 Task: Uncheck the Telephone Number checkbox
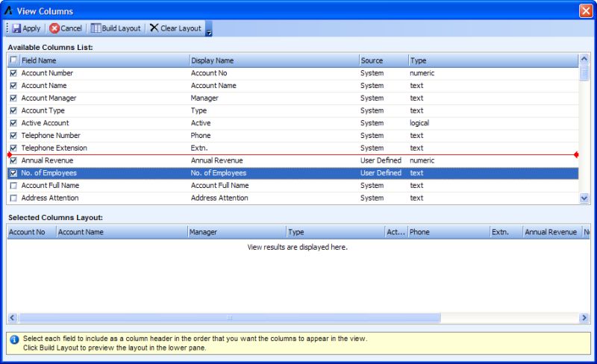click(x=13, y=136)
